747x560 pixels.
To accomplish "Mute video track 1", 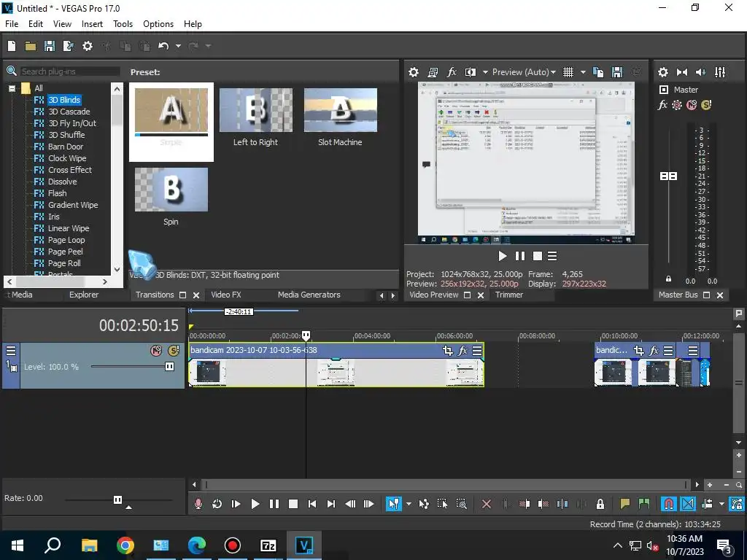I will pyautogui.click(x=156, y=351).
